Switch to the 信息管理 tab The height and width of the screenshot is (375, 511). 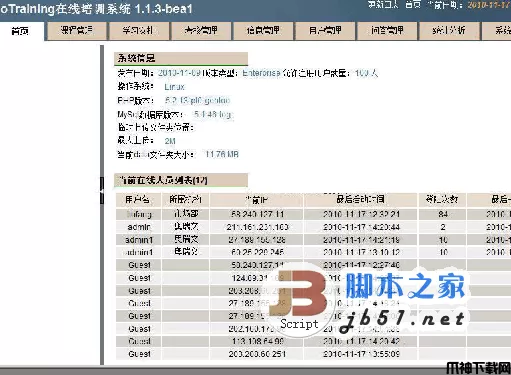point(263,31)
